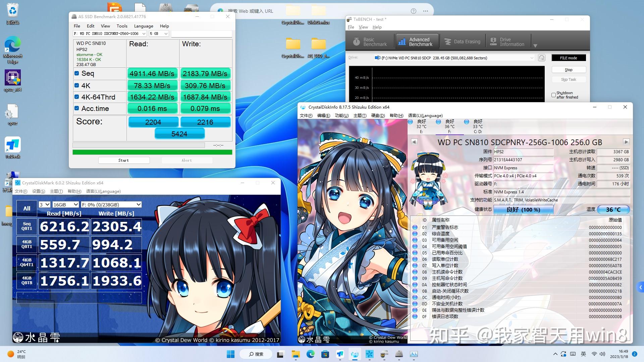Switch to Data Erasing mode in TxBENCH
Viewport: 644px width, 362px height.
[462, 41]
